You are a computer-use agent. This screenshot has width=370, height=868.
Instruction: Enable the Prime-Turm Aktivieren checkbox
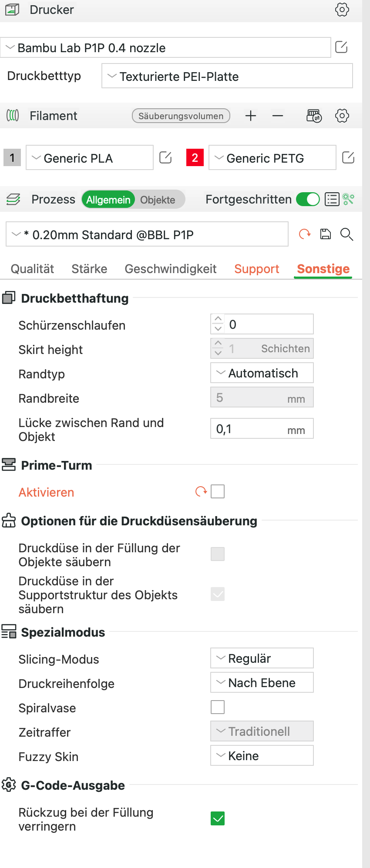(x=218, y=492)
